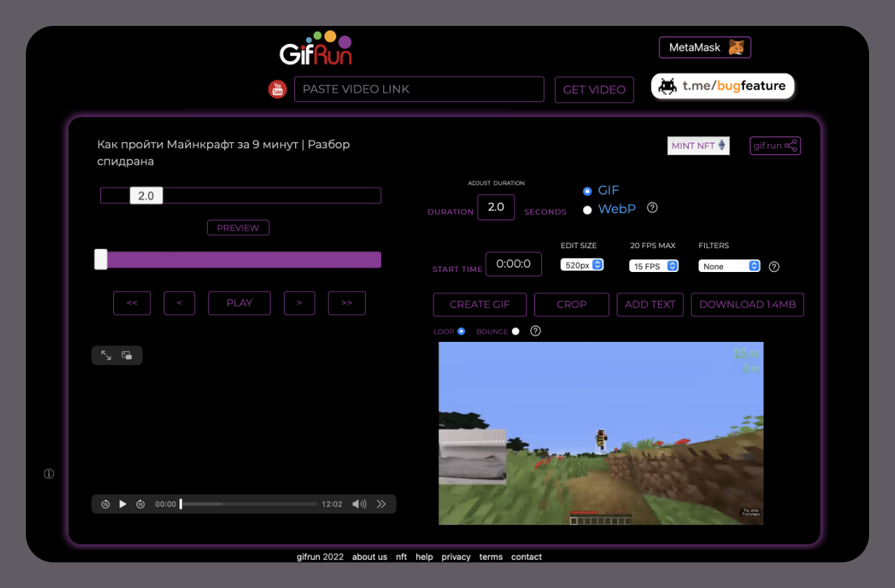
Task: Click the PREVIEW button
Action: [238, 228]
